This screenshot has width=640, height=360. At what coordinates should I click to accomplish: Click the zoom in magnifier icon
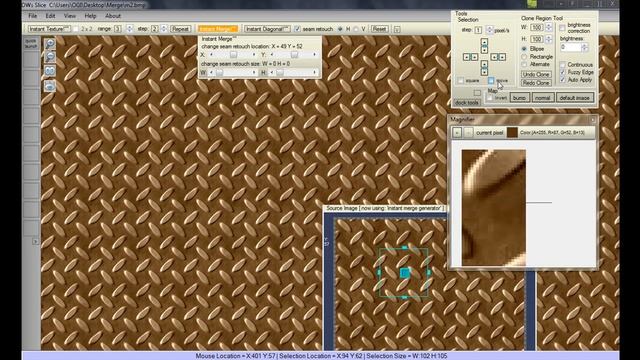(49, 43)
